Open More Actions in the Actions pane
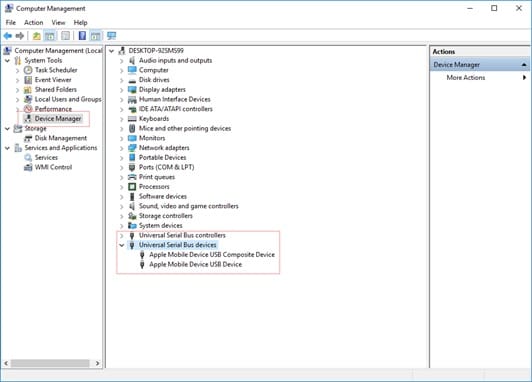 (466, 78)
